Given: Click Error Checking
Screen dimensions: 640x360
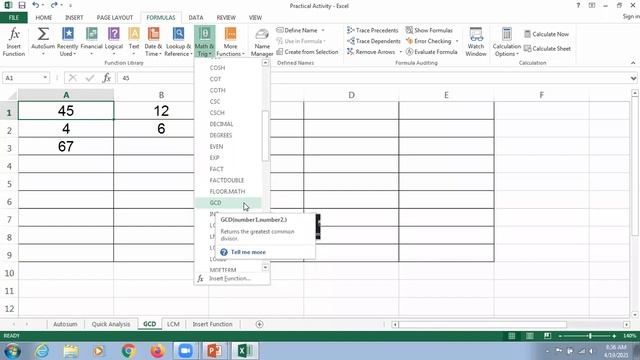Looking at the screenshot, I should point(429,41).
